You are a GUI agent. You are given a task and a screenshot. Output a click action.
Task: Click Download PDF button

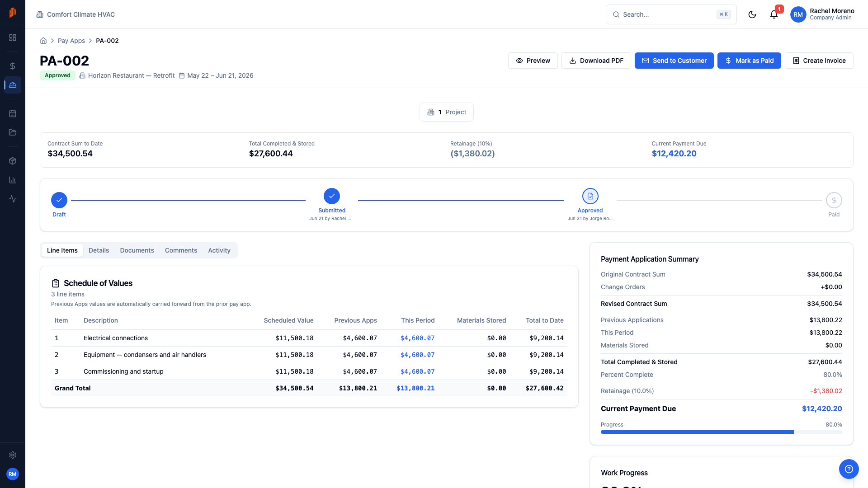point(596,61)
